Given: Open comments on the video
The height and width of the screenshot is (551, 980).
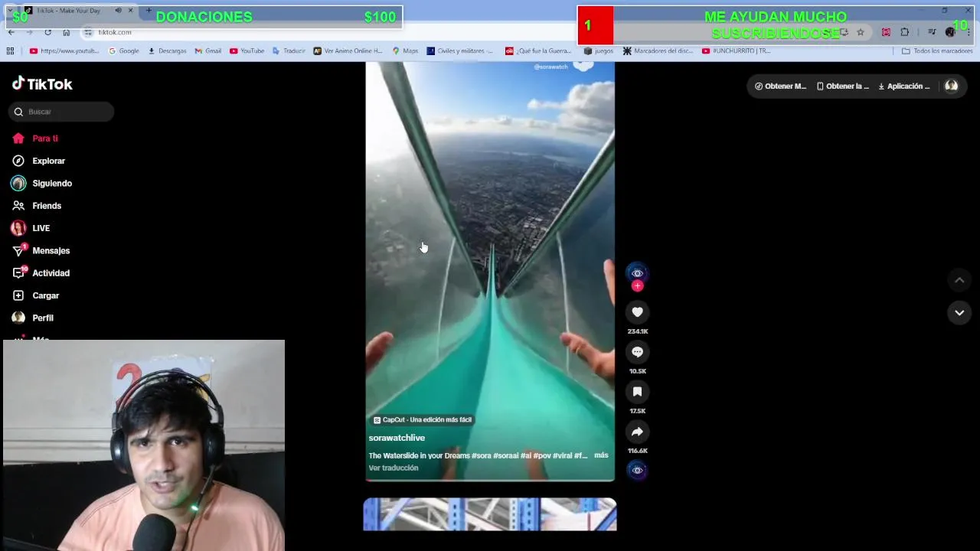Looking at the screenshot, I should pyautogui.click(x=637, y=352).
